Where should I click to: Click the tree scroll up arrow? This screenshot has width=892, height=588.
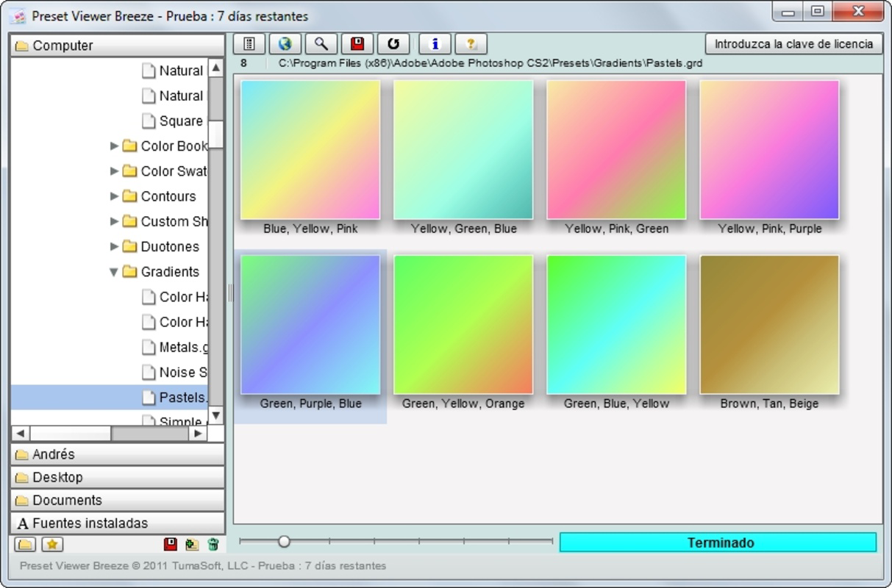tap(215, 68)
